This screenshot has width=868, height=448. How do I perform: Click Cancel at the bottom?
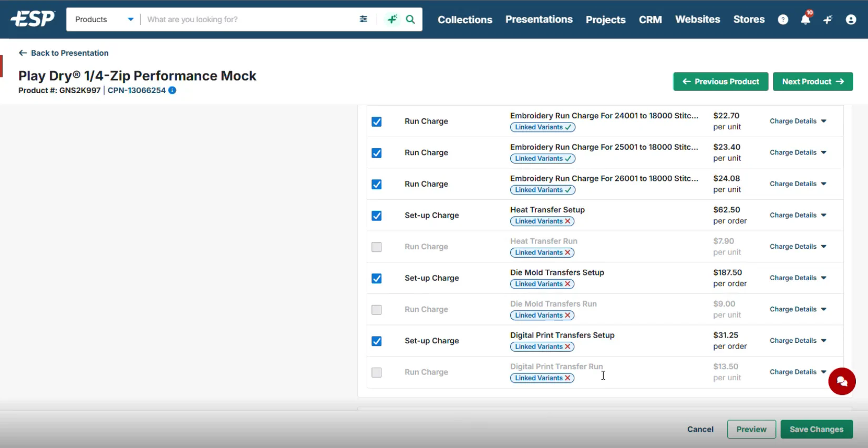[x=700, y=430]
